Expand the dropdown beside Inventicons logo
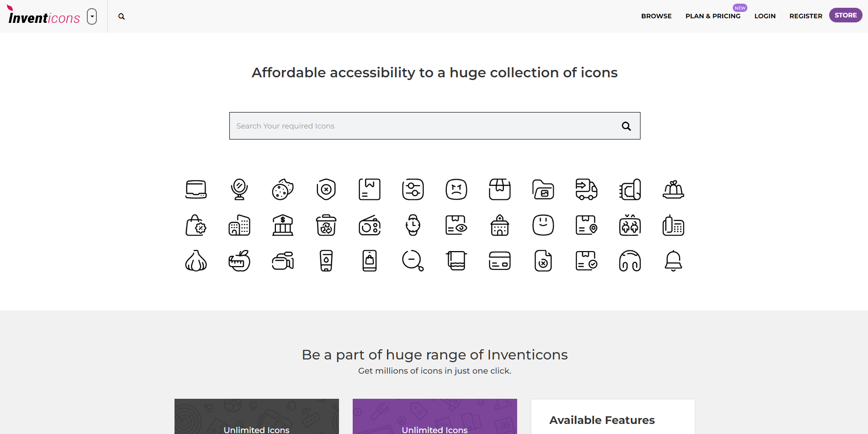The image size is (868, 434). (x=92, y=16)
